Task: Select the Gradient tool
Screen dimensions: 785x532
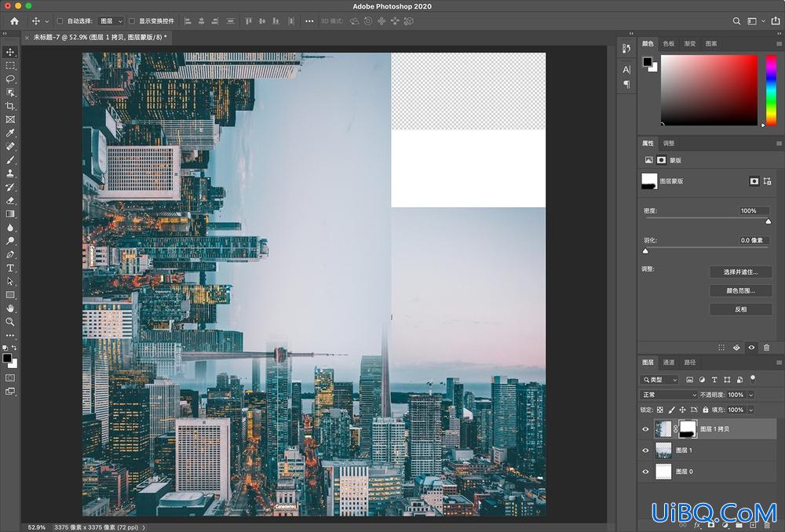Action: [10, 214]
